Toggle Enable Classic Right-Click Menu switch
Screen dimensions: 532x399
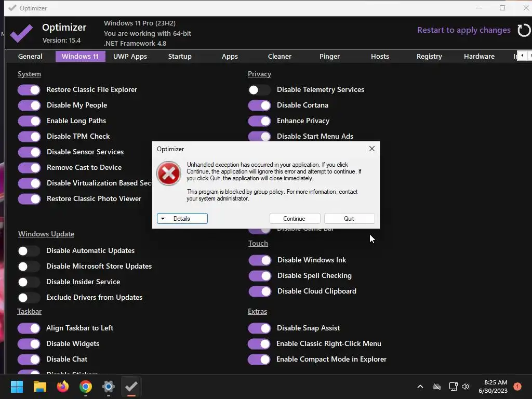click(x=259, y=344)
